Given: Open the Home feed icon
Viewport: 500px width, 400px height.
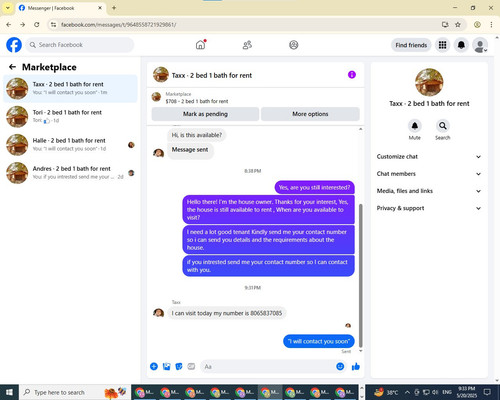Looking at the screenshot, I should pyautogui.click(x=200, y=45).
